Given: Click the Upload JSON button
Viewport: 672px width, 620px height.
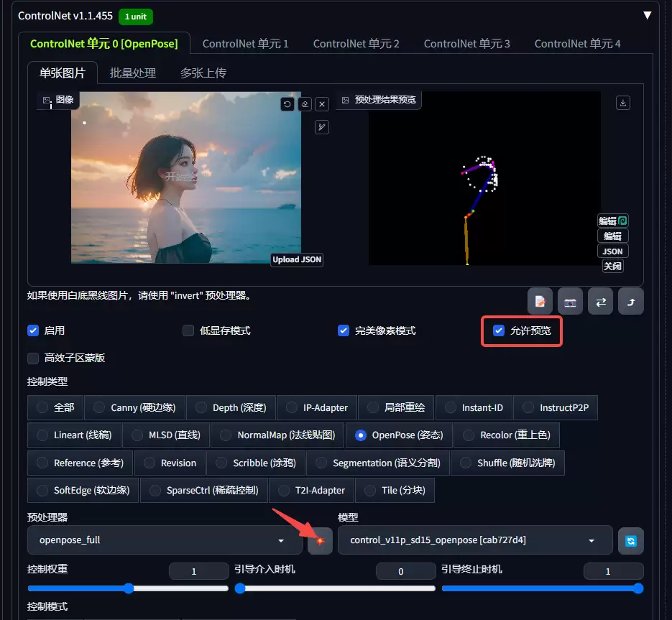Looking at the screenshot, I should (296, 259).
